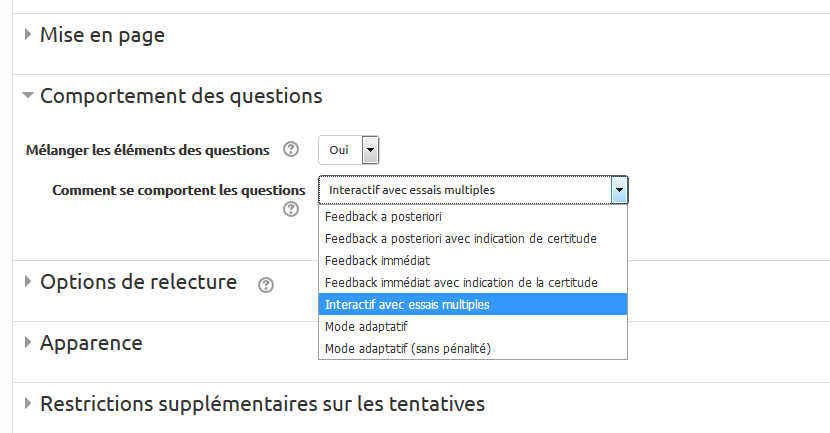Select highlighted Interactif avec essais multiples entry

(x=408, y=304)
